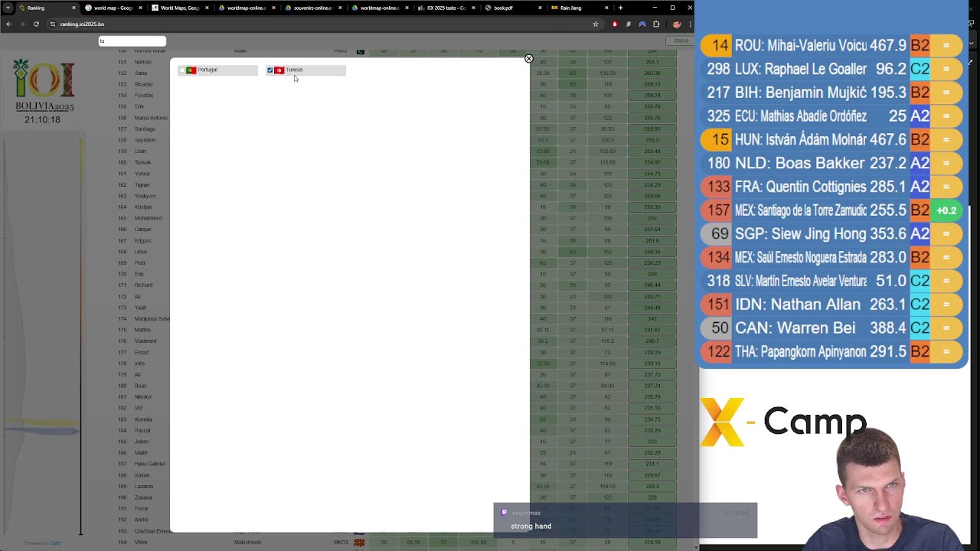The image size is (980, 551).
Task: Bookmark this page with star icon
Action: [x=595, y=24]
